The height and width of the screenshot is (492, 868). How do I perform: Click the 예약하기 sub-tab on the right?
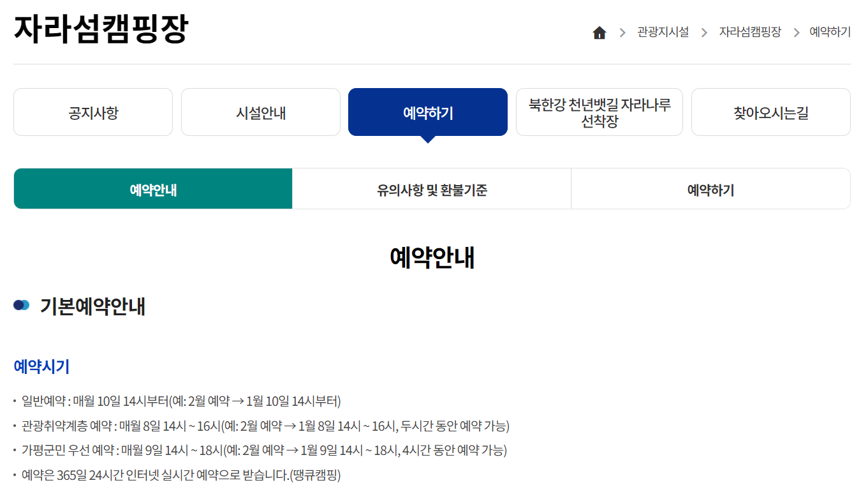(x=710, y=188)
